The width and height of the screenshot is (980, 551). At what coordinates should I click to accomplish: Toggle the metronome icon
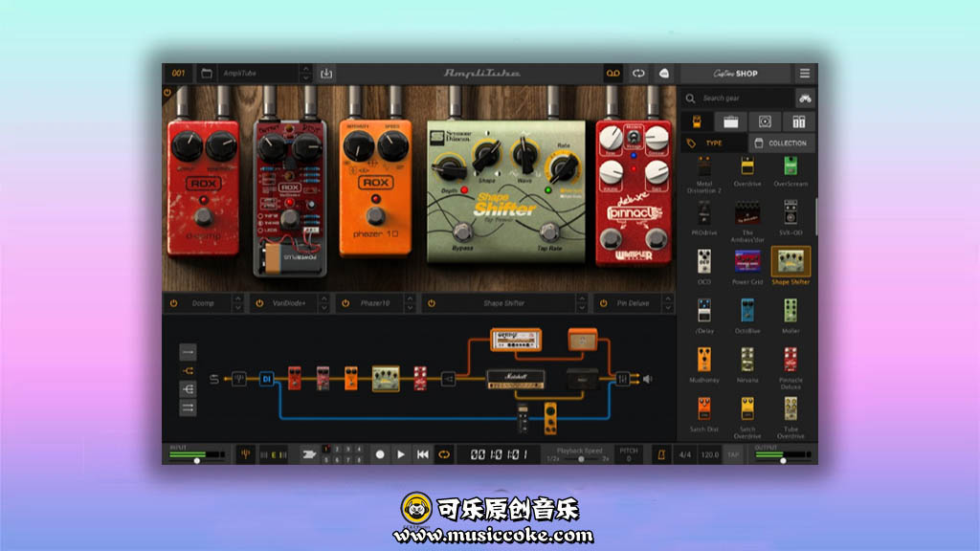[x=661, y=454]
